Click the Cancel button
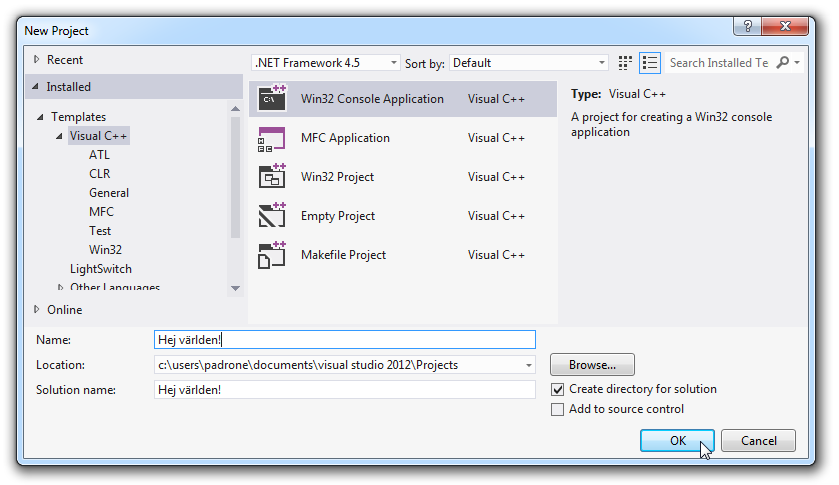The image size is (839, 485). coord(758,441)
